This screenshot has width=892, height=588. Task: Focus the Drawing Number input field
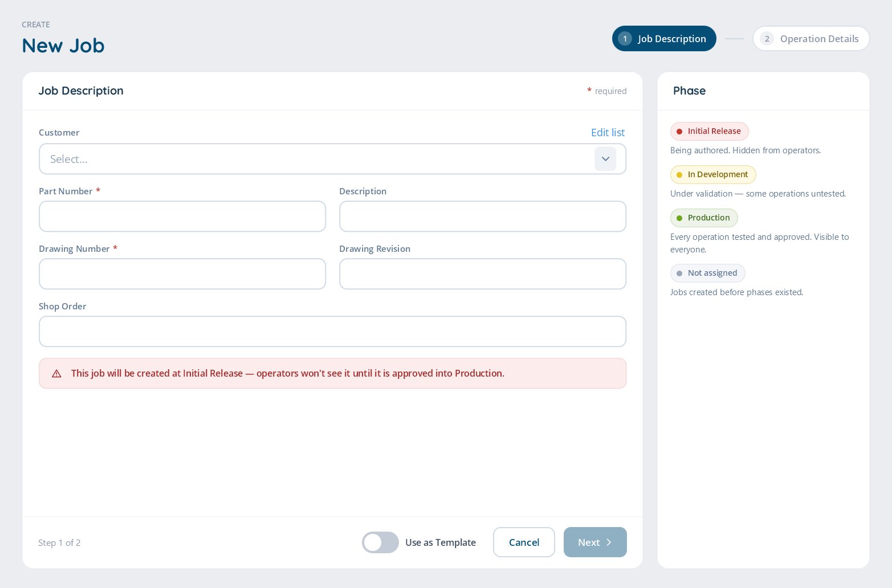click(x=182, y=274)
